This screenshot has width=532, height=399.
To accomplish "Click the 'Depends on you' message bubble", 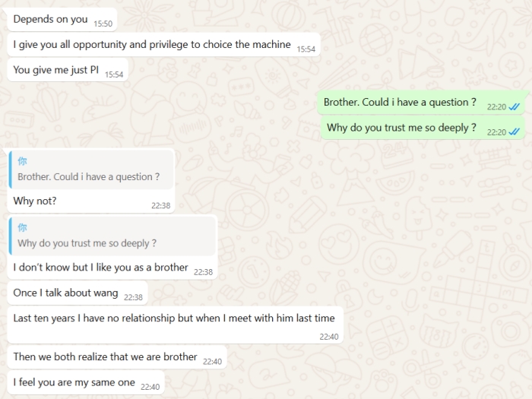I will (x=62, y=20).
